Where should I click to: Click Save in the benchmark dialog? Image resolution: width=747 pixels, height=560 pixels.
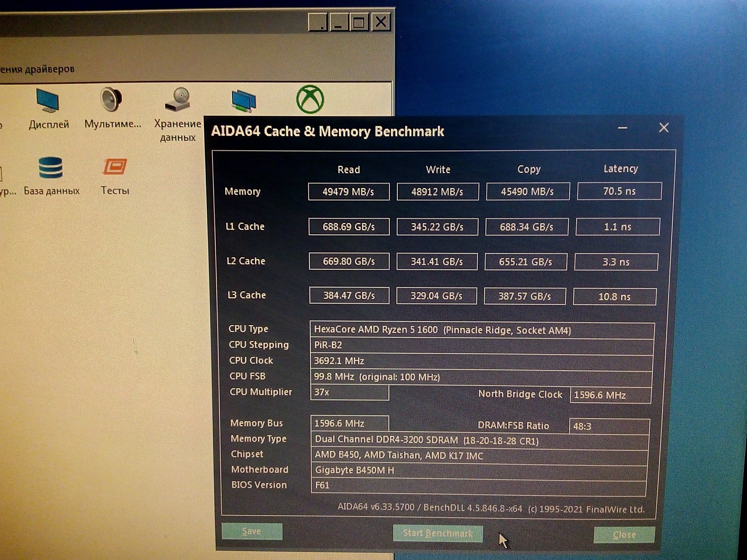pos(252,531)
